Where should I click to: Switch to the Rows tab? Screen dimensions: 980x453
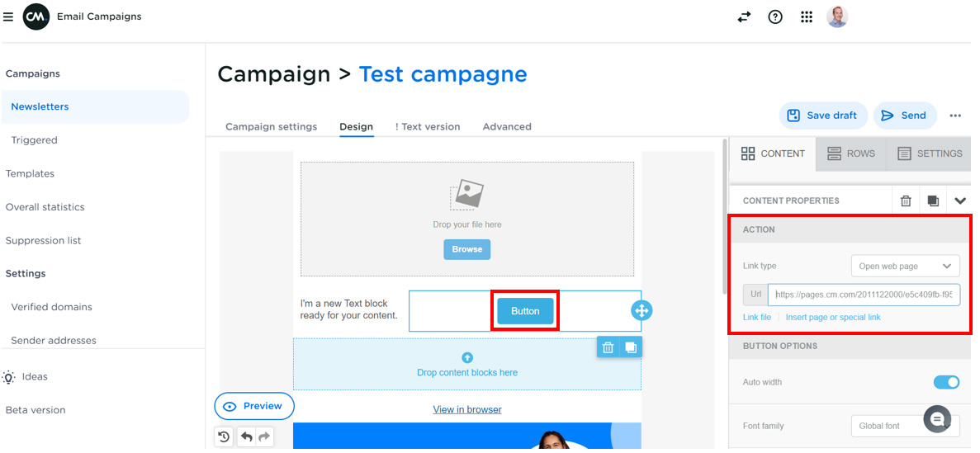coord(850,153)
